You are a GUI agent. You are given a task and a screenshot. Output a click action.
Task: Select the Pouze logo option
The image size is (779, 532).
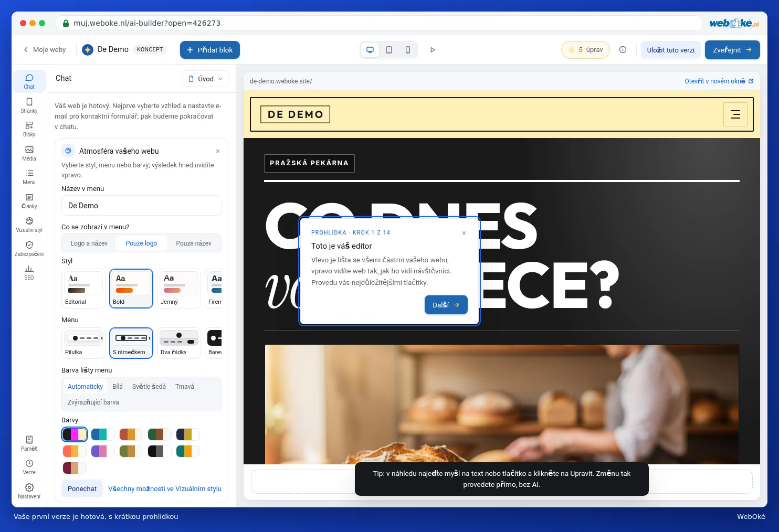[141, 243]
